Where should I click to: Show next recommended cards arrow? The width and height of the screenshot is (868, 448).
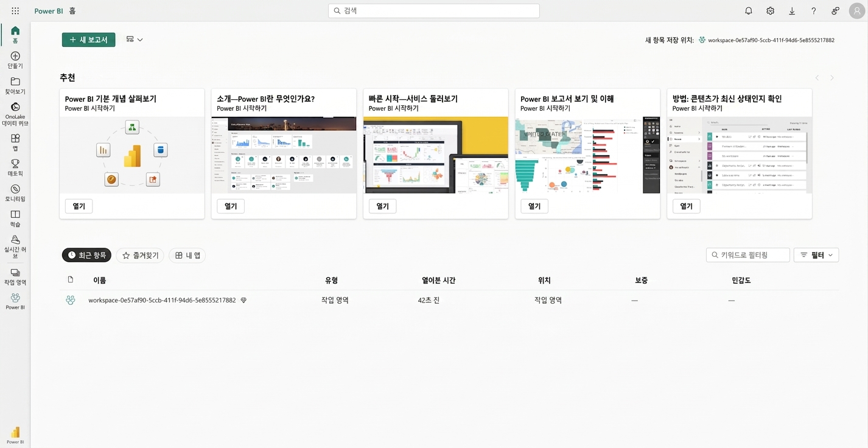click(x=832, y=78)
